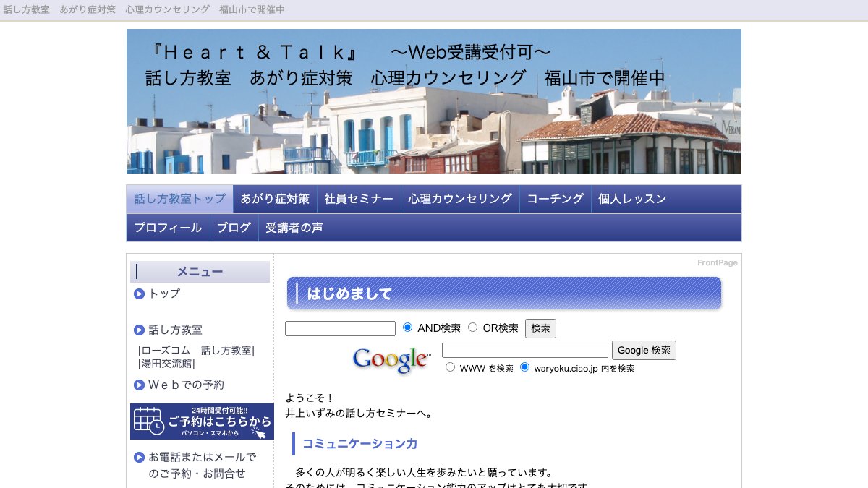Screen dimensions: 868x488
Task: Choose the WWW を検索 radio option
Action: coord(450,367)
